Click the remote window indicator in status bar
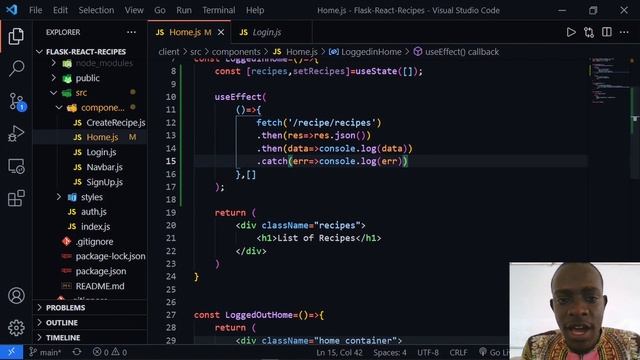 [11, 352]
